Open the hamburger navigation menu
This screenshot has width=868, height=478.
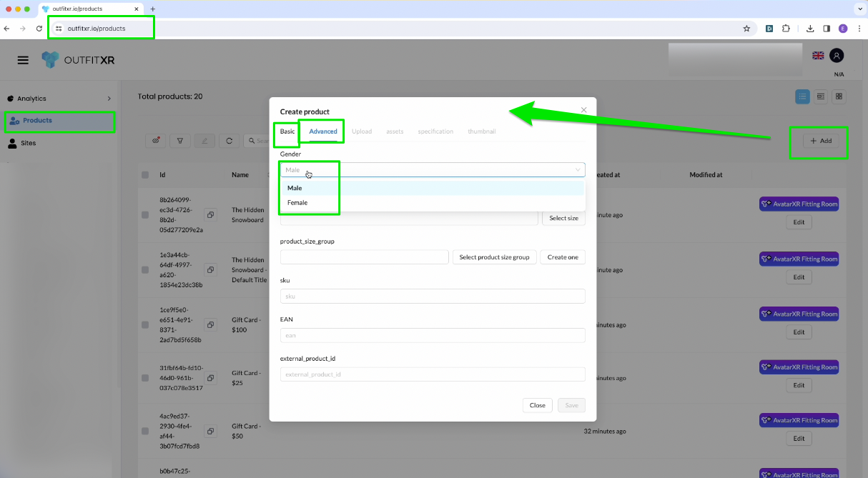click(23, 60)
